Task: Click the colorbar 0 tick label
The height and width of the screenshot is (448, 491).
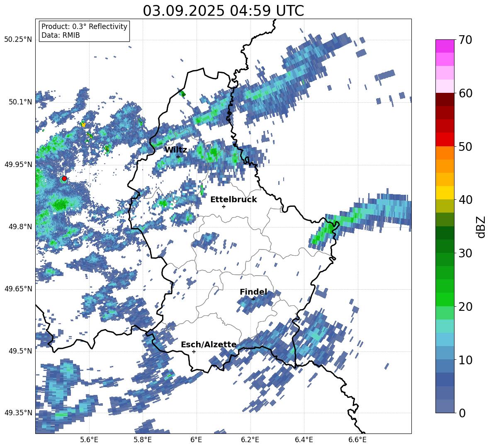Action: click(462, 413)
